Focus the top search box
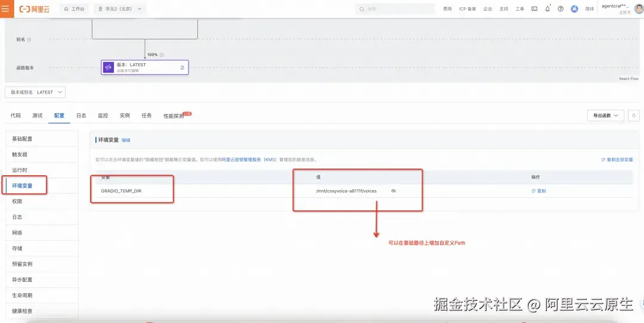This screenshot has height=323, width=644. click(395, 8)
